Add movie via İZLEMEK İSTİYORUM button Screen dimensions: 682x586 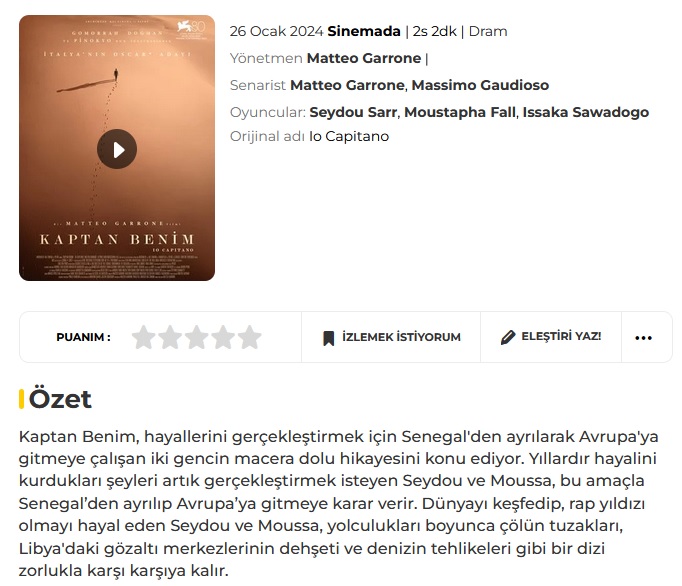[x=391, y=337]
